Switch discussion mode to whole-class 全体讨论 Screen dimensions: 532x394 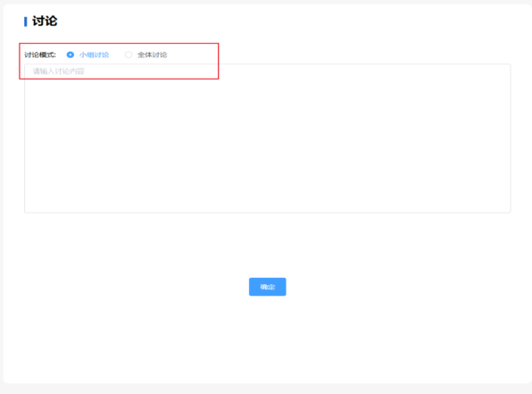tap(129, 54)
